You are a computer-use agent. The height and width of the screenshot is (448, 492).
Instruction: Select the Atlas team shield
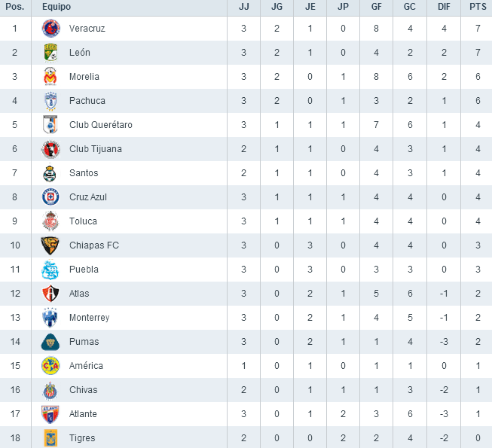pyautogui.click(x=51, y=294)
